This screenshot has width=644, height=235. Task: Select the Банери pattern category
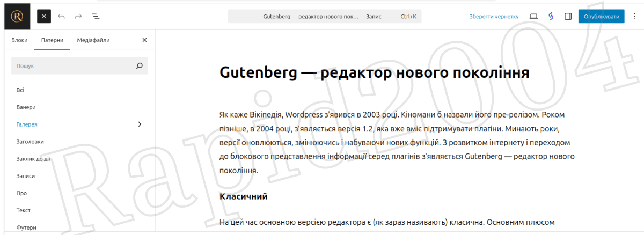point(26,107)
